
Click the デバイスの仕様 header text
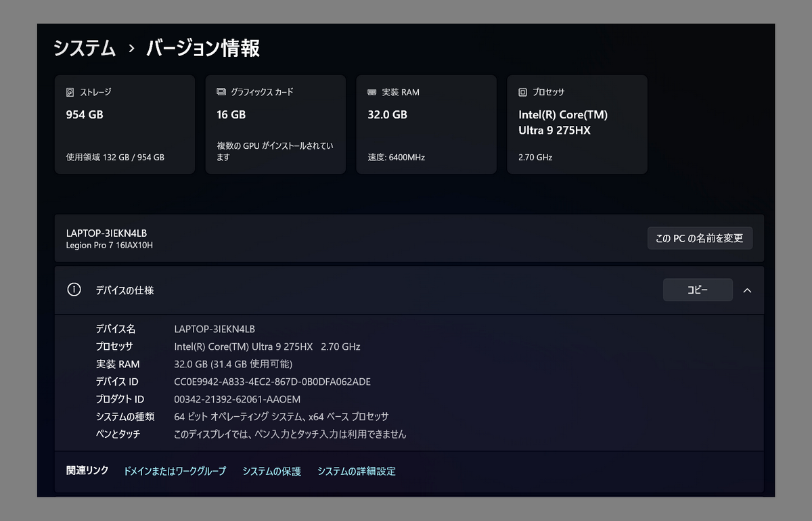(x=125, y=290)
